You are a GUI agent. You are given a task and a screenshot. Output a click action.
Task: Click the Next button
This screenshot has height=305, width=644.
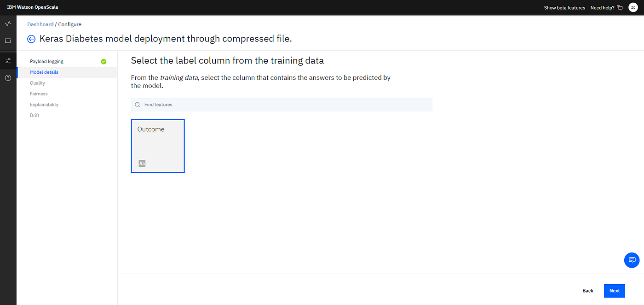[x=615, y=291]
